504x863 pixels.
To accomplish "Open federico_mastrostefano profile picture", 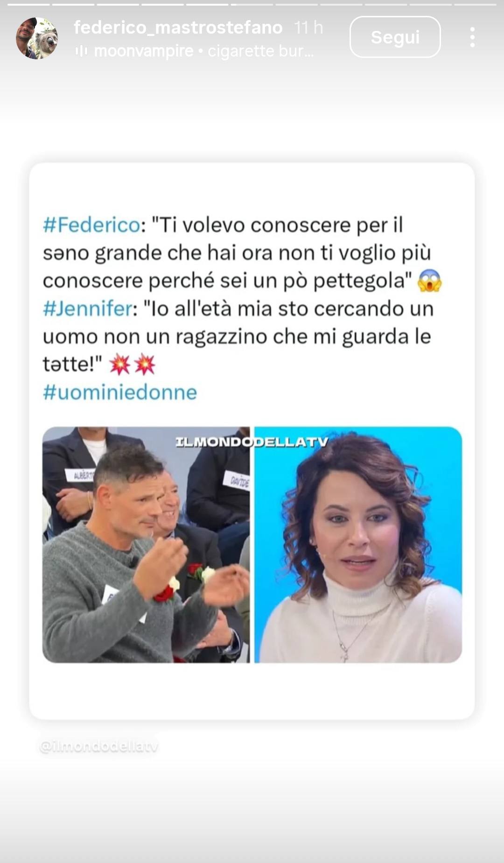I will click(x=37, y=38).
